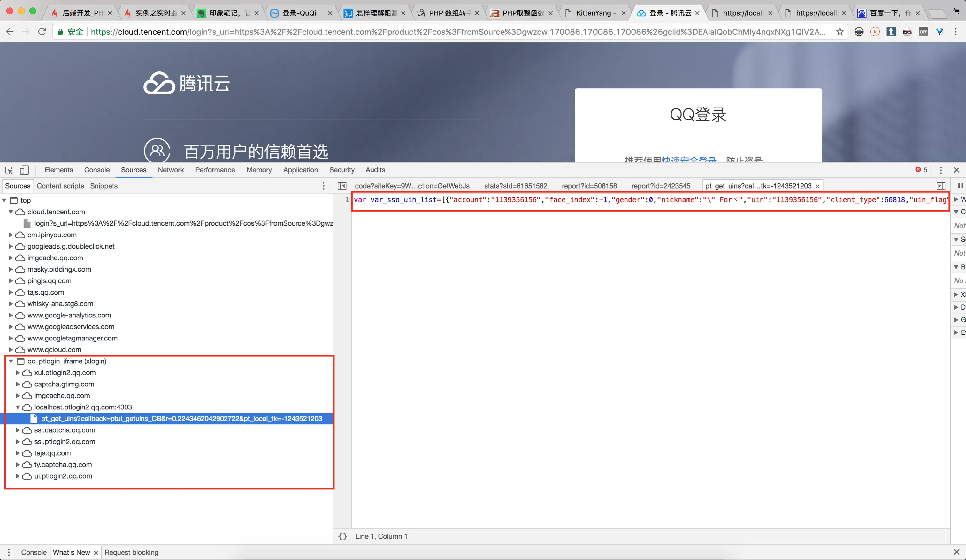Hide the navigator sidebar icon
Screen dimensions: 966x560
click(x=342, y=186)
